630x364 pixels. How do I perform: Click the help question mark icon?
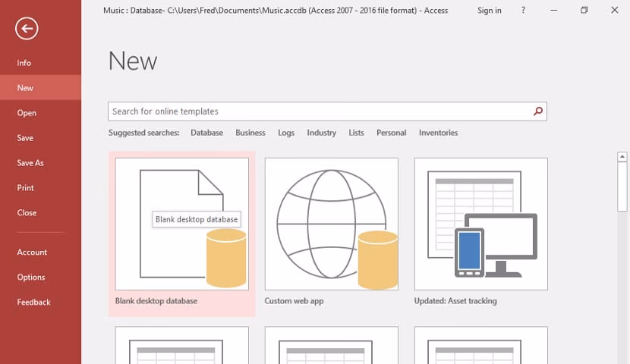523,11
